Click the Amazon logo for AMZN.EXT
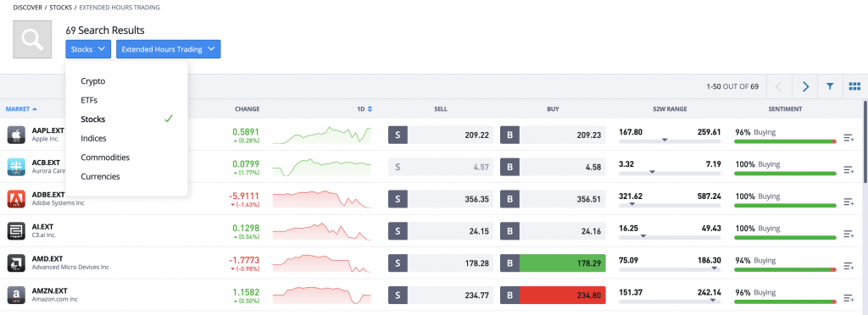Viewport: 868px width, 315px height. tap(16, 295)
